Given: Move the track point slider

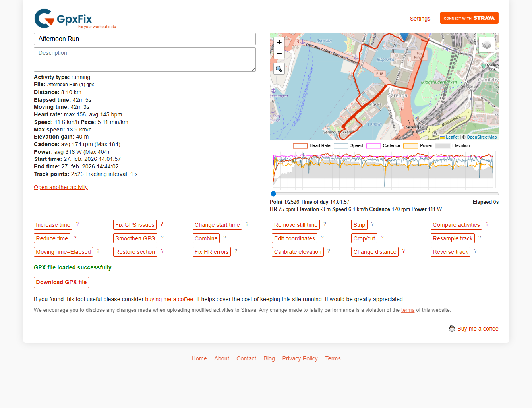Looking at the screenshot, I should point(273,194).
